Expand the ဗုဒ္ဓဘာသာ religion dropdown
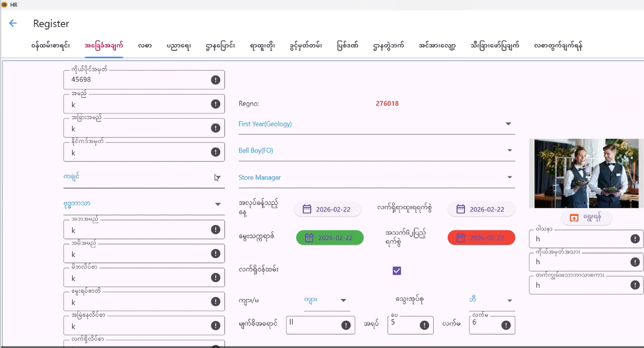 click(x=143, y=204)
